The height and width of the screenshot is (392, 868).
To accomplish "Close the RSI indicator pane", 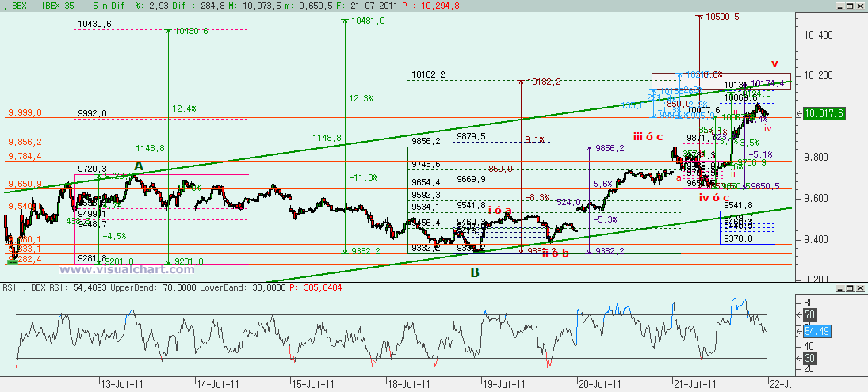I will coord(861,288).
